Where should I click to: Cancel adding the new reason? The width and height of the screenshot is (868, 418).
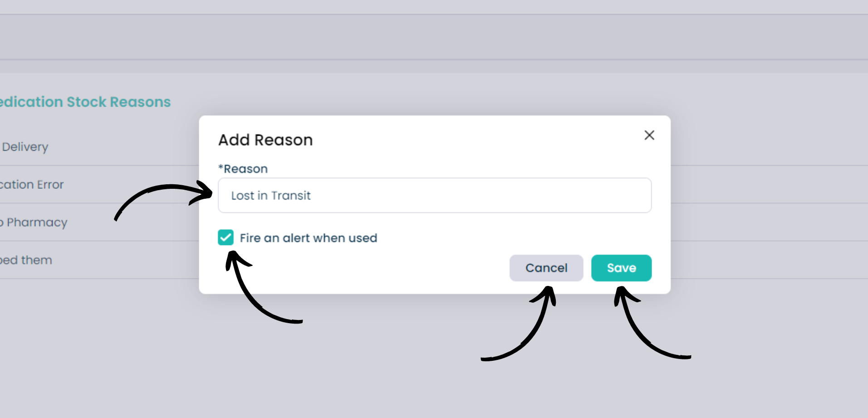click(546, 268)
